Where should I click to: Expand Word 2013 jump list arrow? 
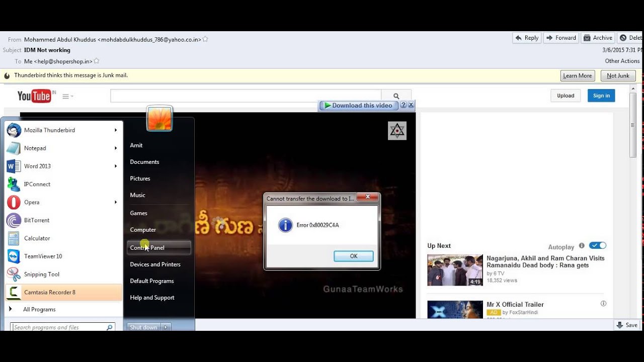point(116,166)
